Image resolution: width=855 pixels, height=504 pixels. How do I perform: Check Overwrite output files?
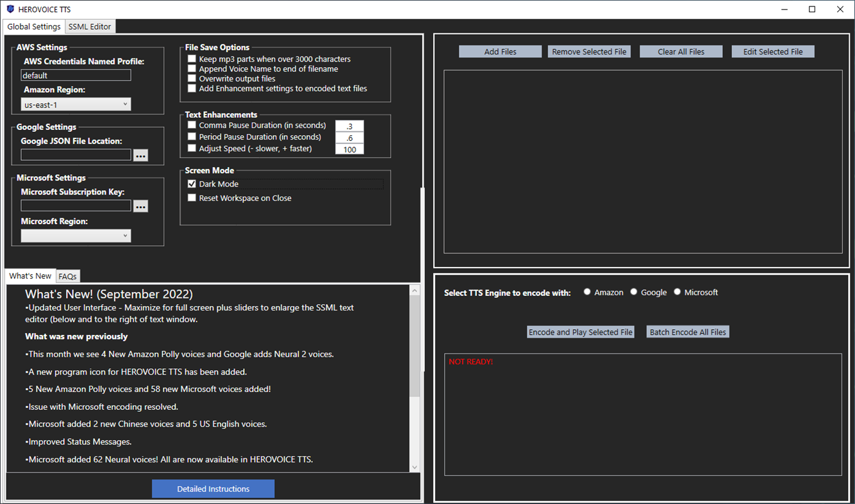pyautogui.click(x=192, y=78)
